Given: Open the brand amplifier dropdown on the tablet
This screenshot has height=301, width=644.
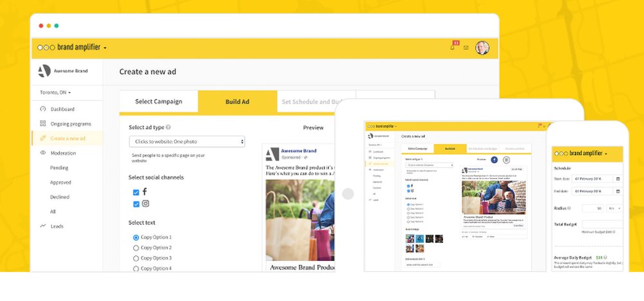Looking at the screenshot, I should pos(395,126).
